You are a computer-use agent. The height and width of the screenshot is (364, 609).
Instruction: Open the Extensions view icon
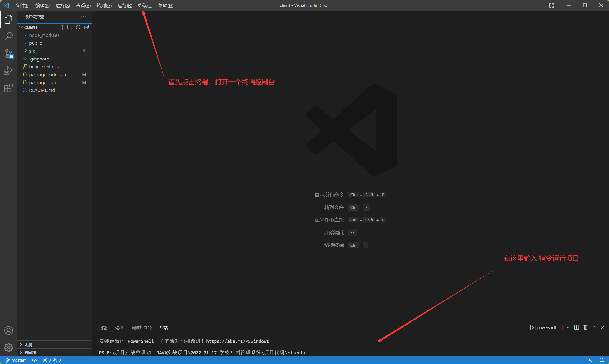(x=9, y=88)
